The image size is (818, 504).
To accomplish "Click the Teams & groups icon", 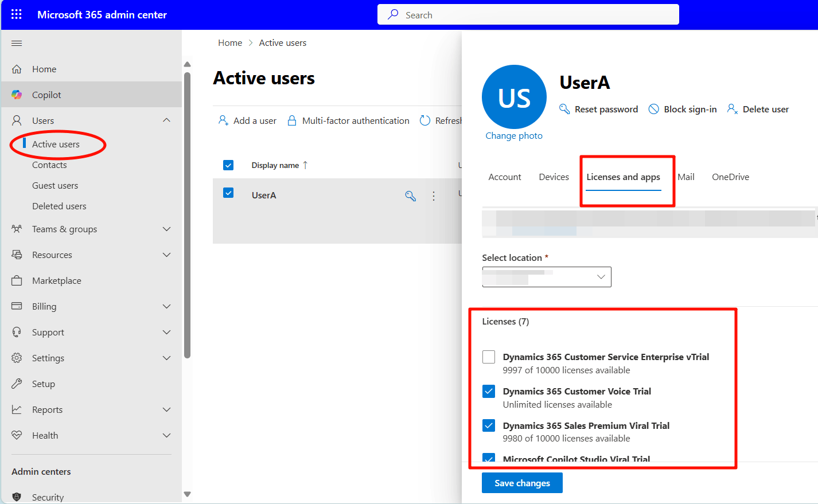I will coord(17,229).
